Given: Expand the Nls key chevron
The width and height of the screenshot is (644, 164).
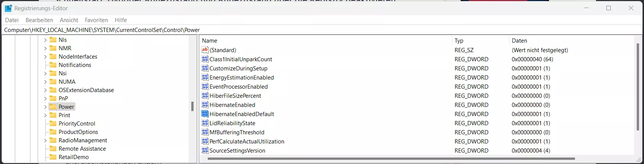Looking at the screenshot, I should (45, 40).
